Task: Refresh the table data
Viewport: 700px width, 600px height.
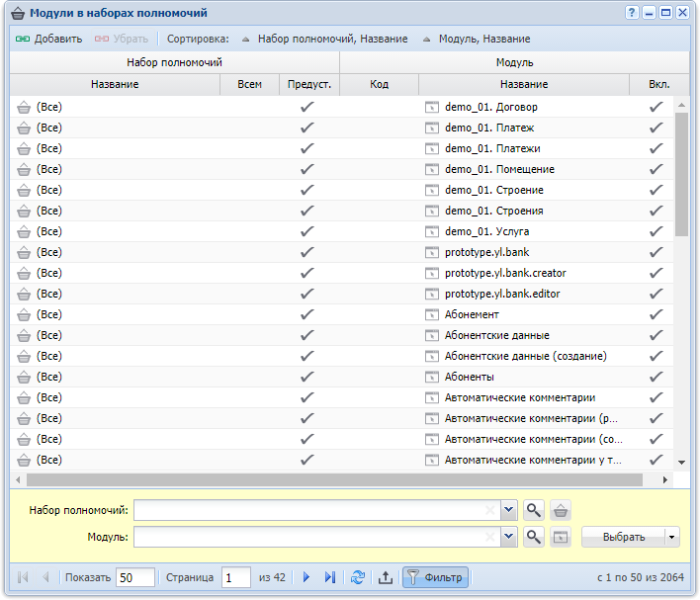Action: [x=358, y=577]
